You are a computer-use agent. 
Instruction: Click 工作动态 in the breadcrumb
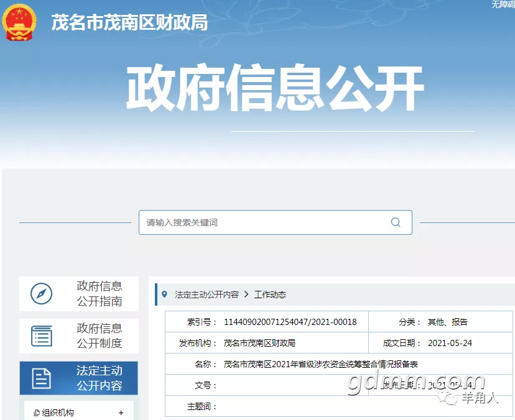(270, 294)
